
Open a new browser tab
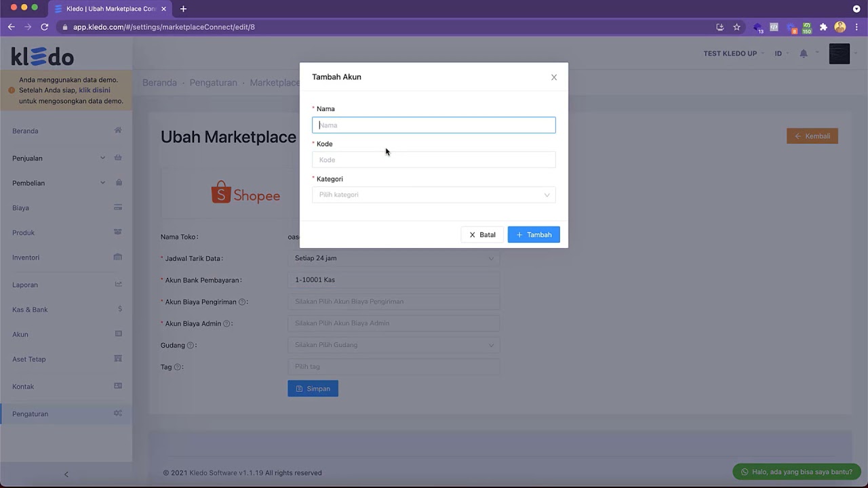[183, 9]
